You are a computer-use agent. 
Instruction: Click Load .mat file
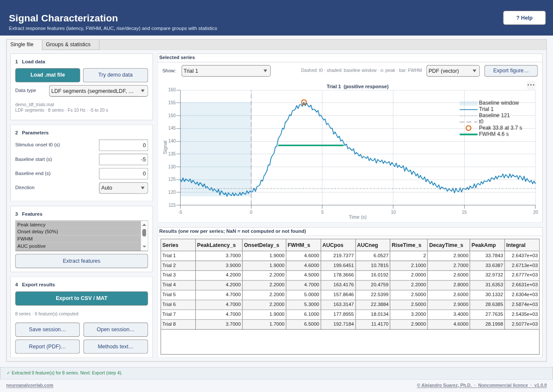point(48,75)
